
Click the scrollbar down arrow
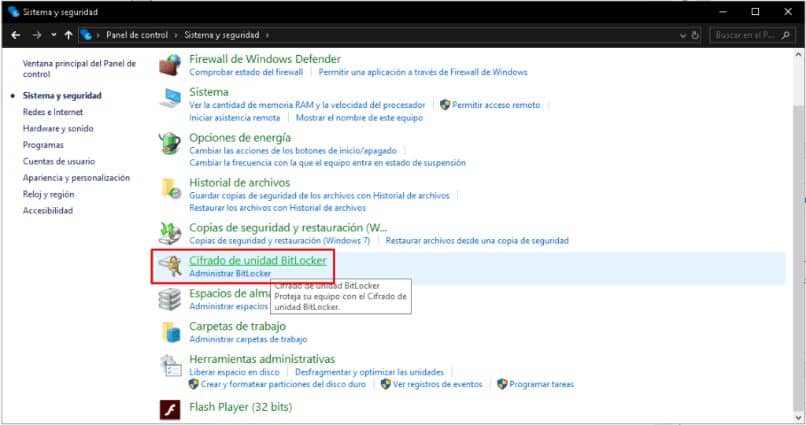798,417
